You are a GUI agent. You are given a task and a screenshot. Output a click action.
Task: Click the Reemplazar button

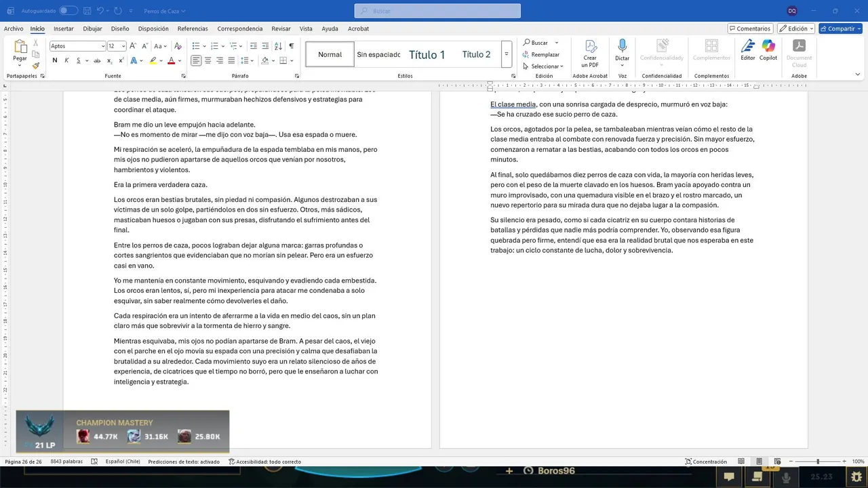pyautogui.click(x=541, y=54)
